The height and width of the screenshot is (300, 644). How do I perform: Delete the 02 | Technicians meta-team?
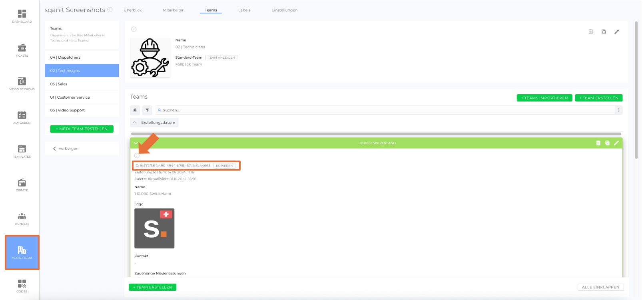(x=590, y=32)
